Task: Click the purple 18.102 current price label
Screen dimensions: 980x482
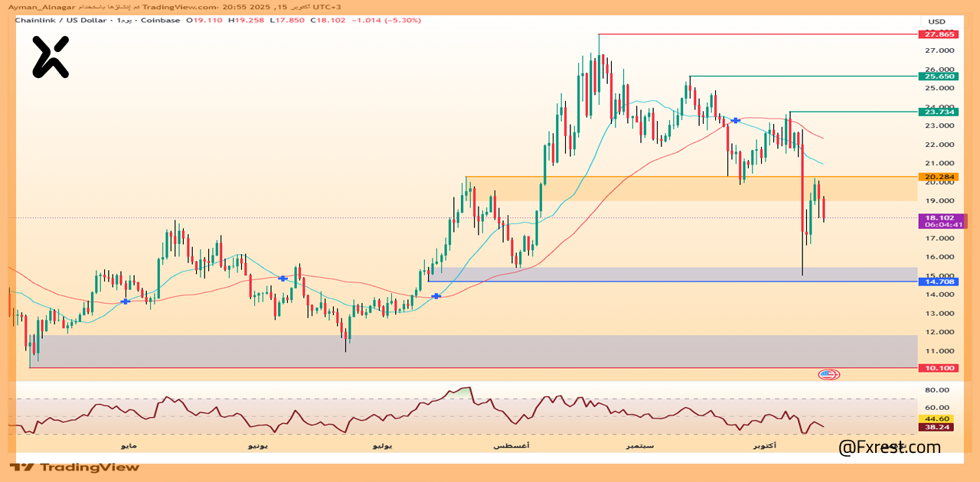Action: 939,221
